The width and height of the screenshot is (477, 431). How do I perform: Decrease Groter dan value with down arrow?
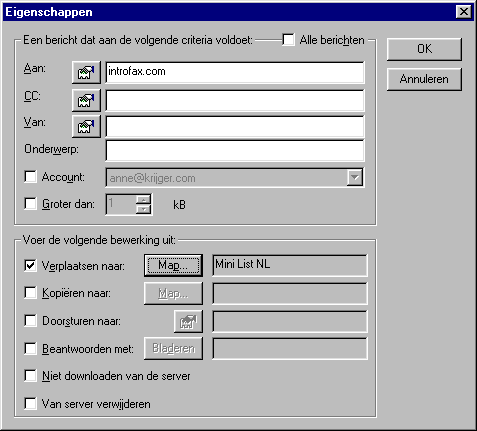(144, 209)
